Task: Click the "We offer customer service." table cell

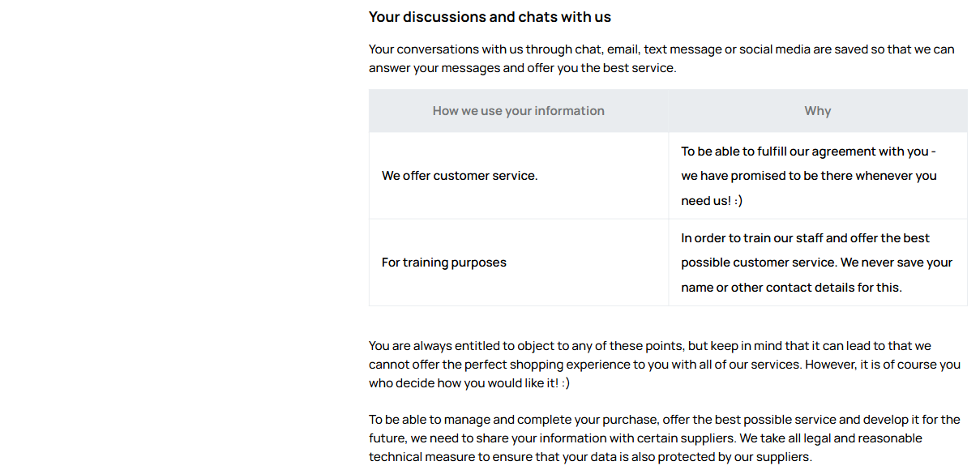Action: pos(460,176)
